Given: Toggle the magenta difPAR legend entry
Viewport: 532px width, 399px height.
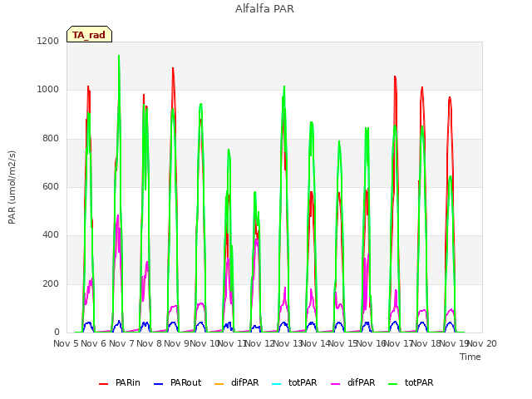Looking at the screenshot, I should [x=352, y=382].
